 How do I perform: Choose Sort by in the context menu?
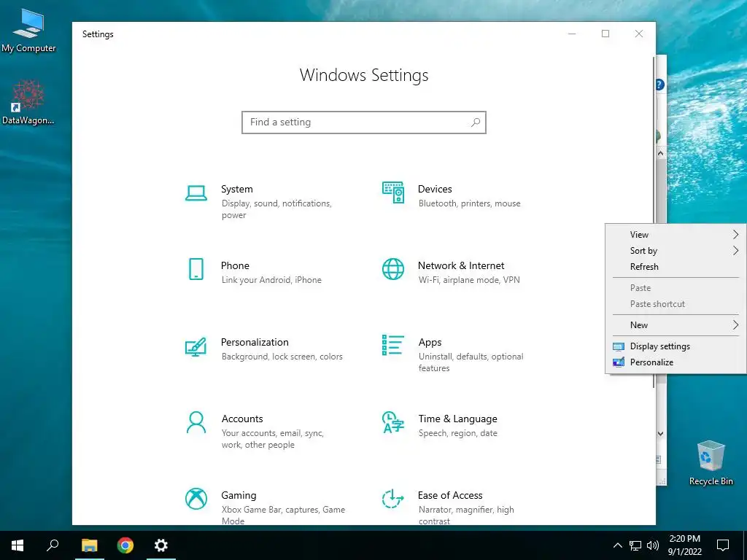tap(676, 251)
